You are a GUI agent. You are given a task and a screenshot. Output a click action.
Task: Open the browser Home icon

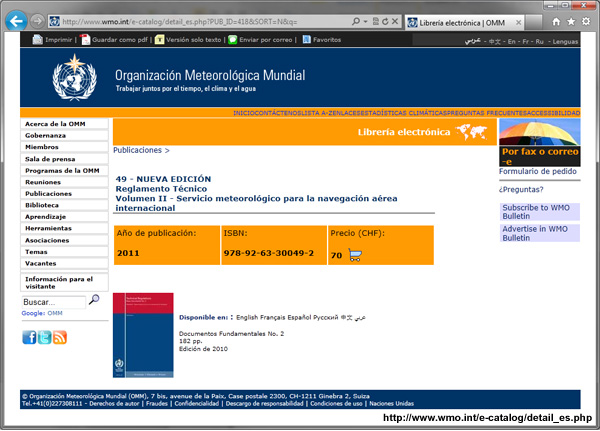[x=556, y=22]
